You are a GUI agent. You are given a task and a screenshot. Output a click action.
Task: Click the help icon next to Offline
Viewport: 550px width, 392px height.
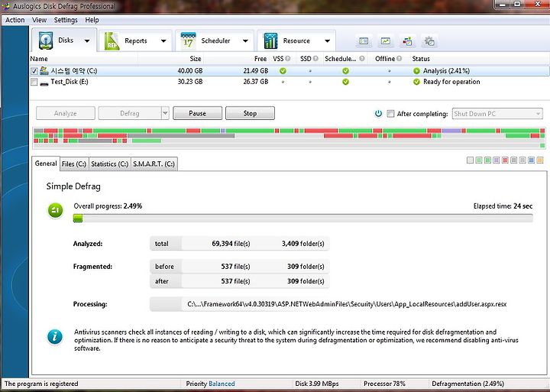point(400,59)
